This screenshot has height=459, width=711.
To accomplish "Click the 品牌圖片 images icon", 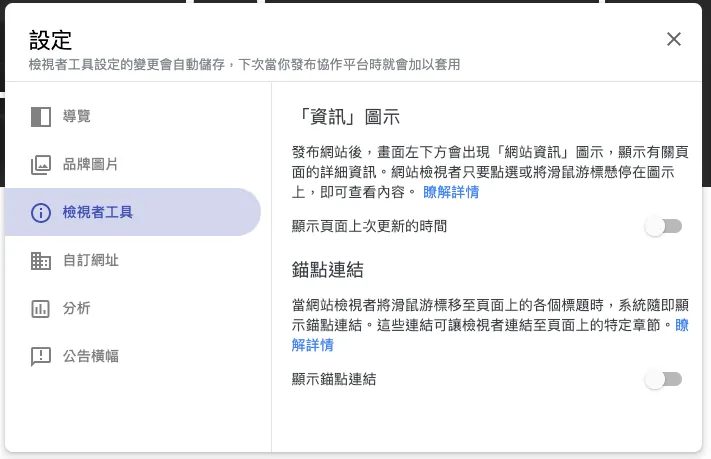I will click(40, 165).
